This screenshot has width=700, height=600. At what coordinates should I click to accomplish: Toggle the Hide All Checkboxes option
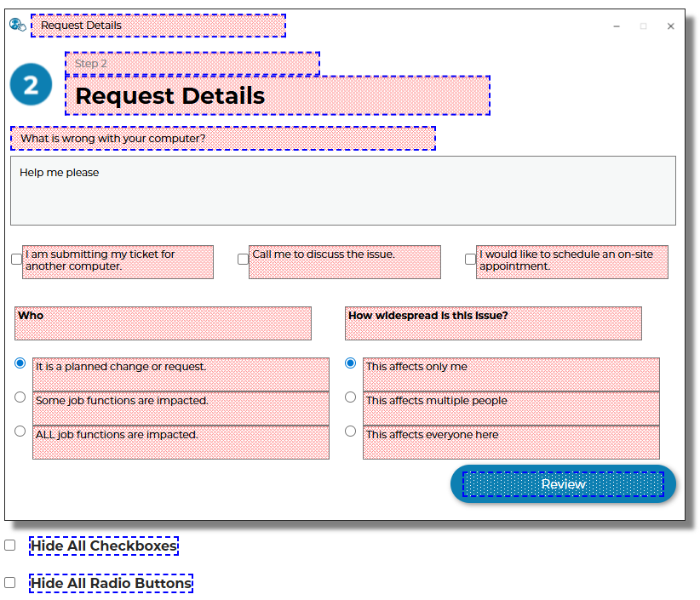[x=10, y=546]
